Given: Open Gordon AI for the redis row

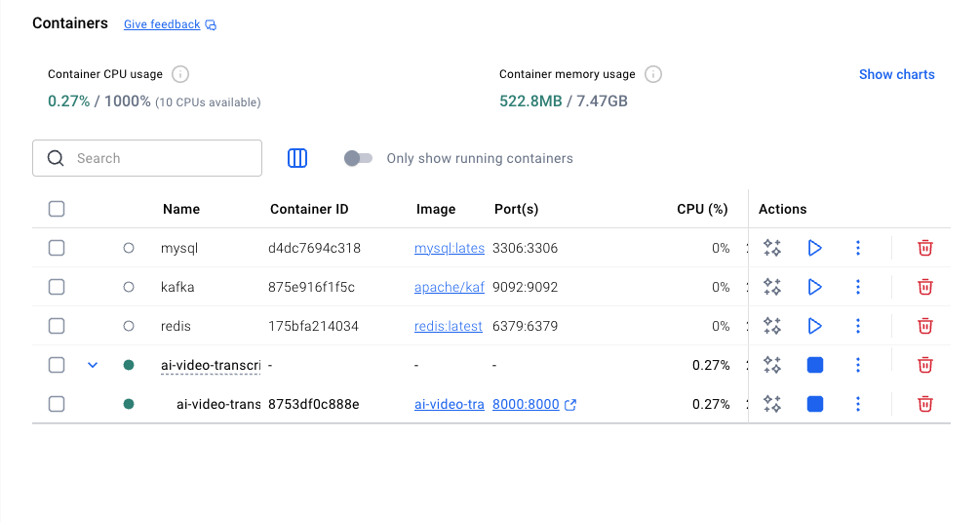Looking at the screenshot, I should click(772, 326).
